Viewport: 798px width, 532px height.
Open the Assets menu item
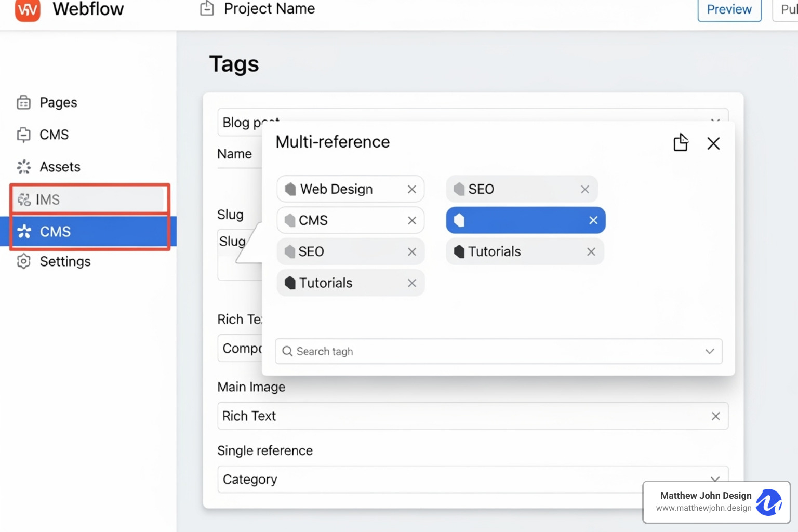(60, 167)
